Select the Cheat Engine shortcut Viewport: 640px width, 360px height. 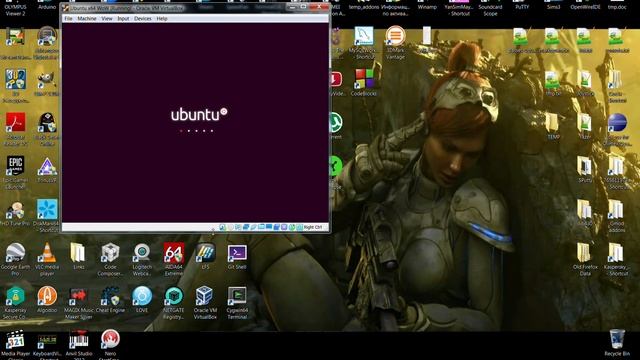pos(110,296)
